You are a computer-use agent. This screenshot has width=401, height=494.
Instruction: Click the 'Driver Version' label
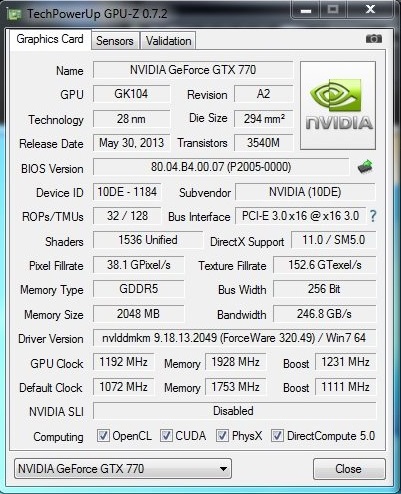pos(51,339)
